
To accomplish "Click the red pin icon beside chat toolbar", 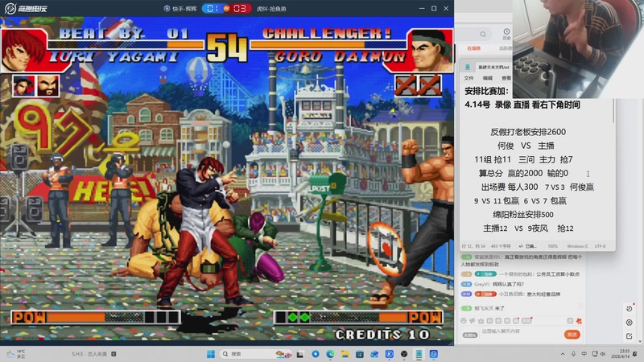I will 579,321.
